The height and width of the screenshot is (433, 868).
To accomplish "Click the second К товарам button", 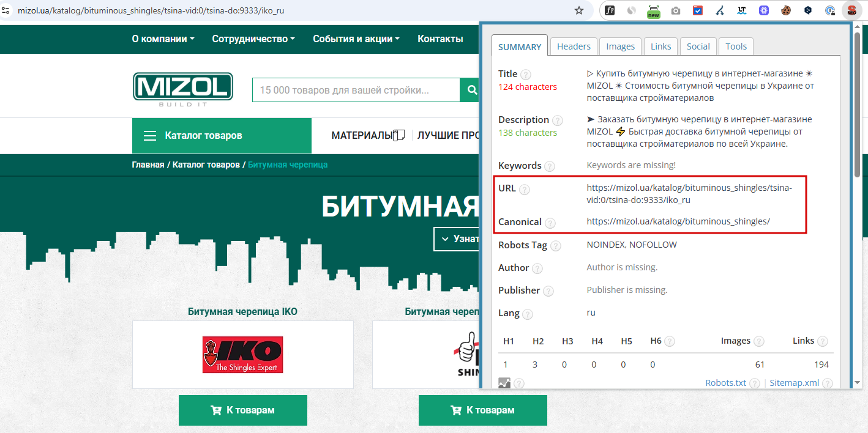I will [x=483, y=410].
